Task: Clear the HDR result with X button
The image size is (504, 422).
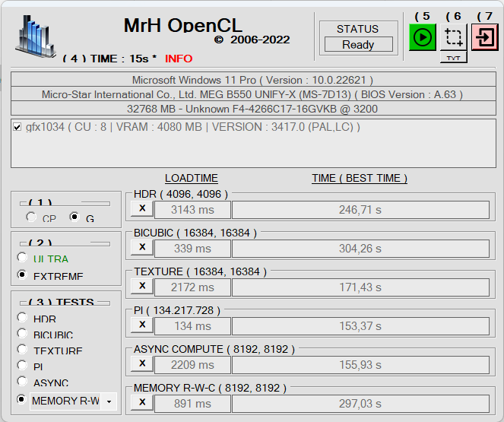Action: coord(142,208)
